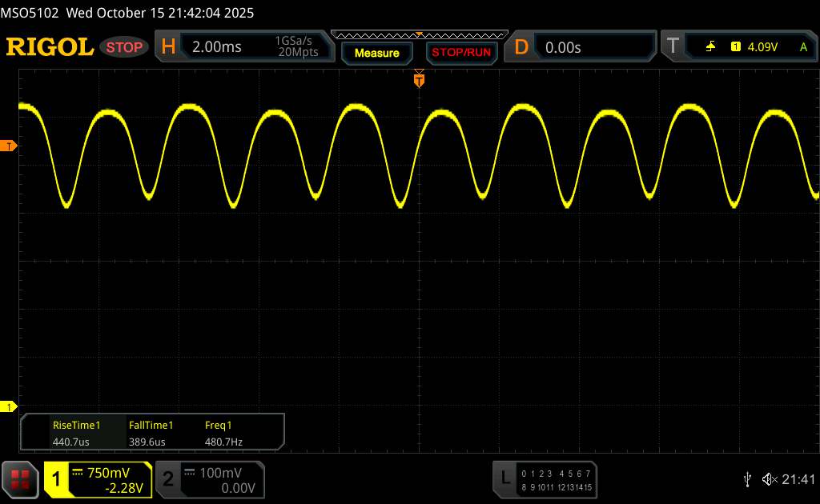Screen dimensions: 820x504
Task: Click the RIGOL logo
Action: point(50,47)
